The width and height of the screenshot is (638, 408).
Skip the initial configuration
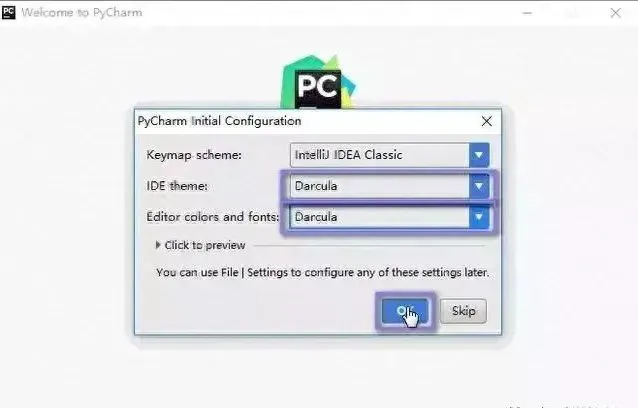point(463,311)
